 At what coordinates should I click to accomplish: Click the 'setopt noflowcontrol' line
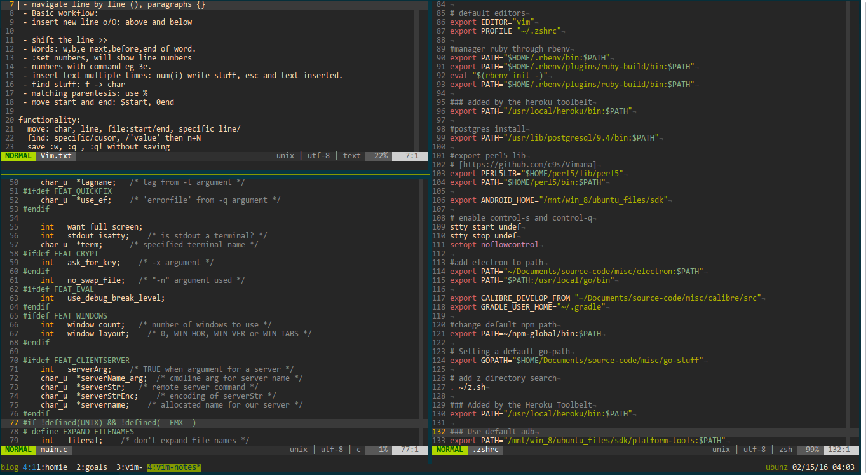[x=494, y=245]
